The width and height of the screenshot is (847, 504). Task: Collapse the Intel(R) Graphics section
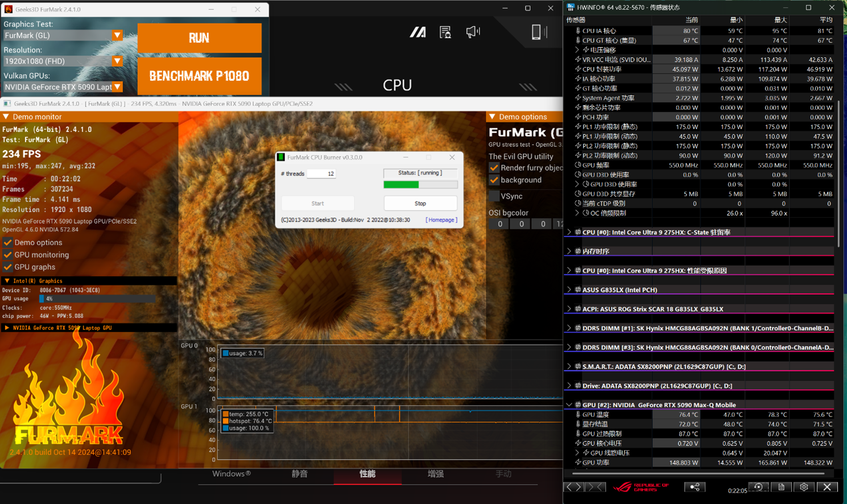tap(7, 281)
